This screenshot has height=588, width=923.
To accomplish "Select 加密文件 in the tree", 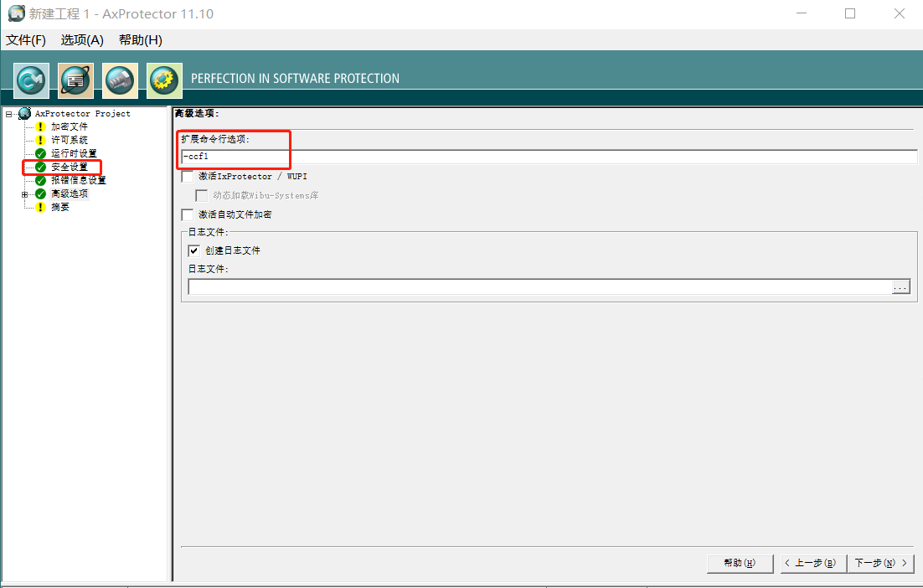I will coord(70,126).
